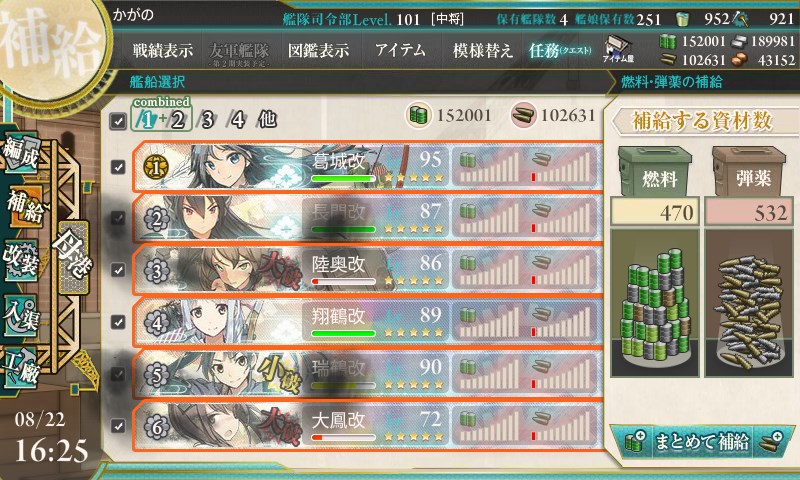This screenshot has height=480, width=800.
Task: Click the まとめて補給 resupply all button
Action: (703, 441)
